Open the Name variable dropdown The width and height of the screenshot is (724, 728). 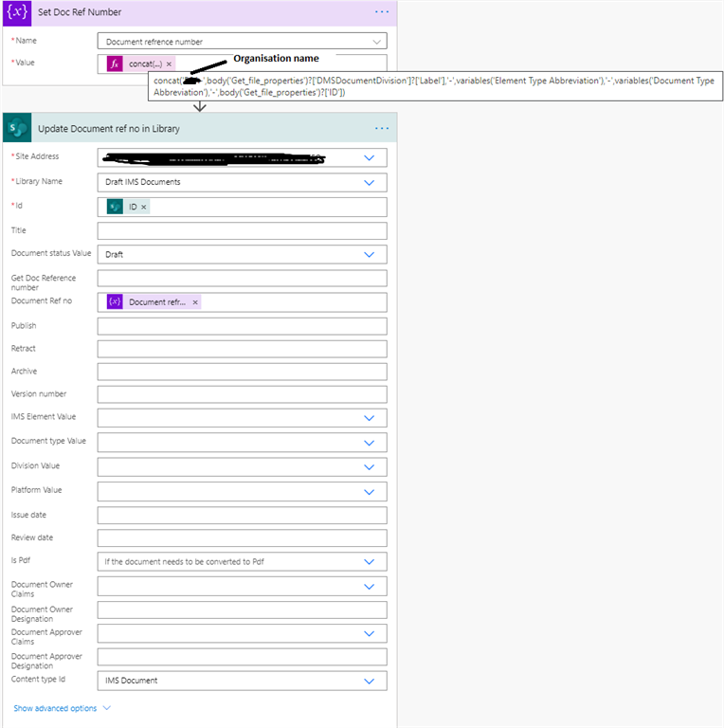pos(376,42)
